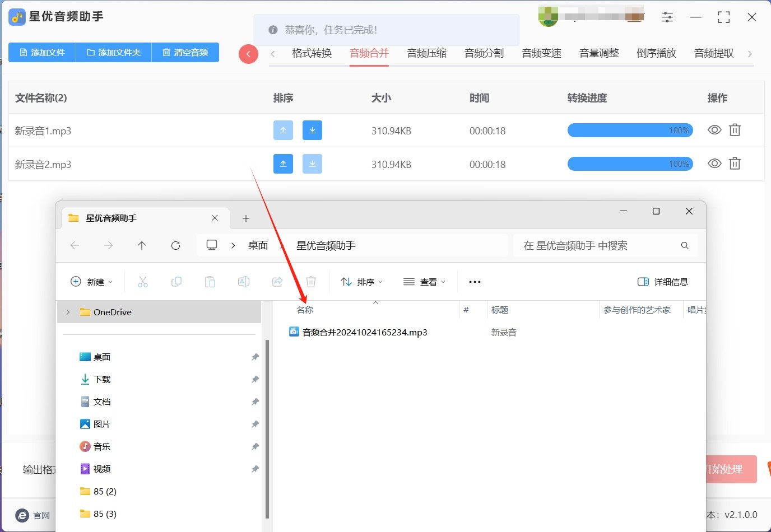Move 新录音2.mp3 up in order
Viewport: 771px width, 532px height.
pos(283,164)
